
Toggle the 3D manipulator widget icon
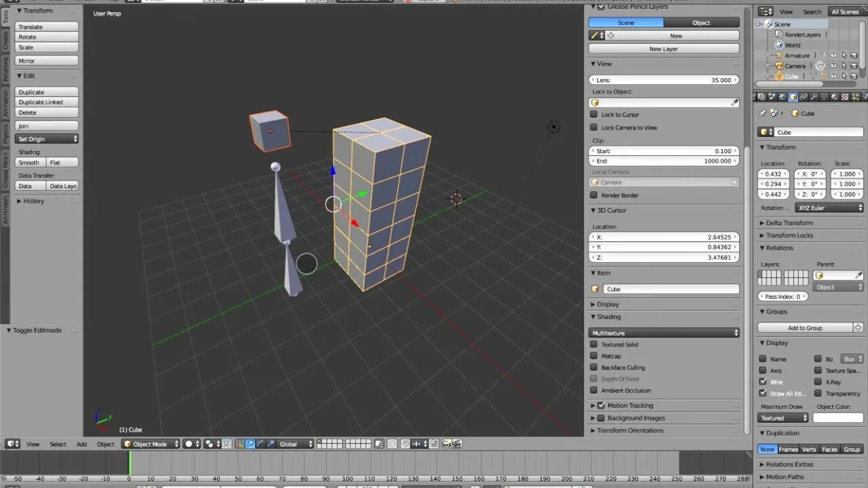coord(239,444)
